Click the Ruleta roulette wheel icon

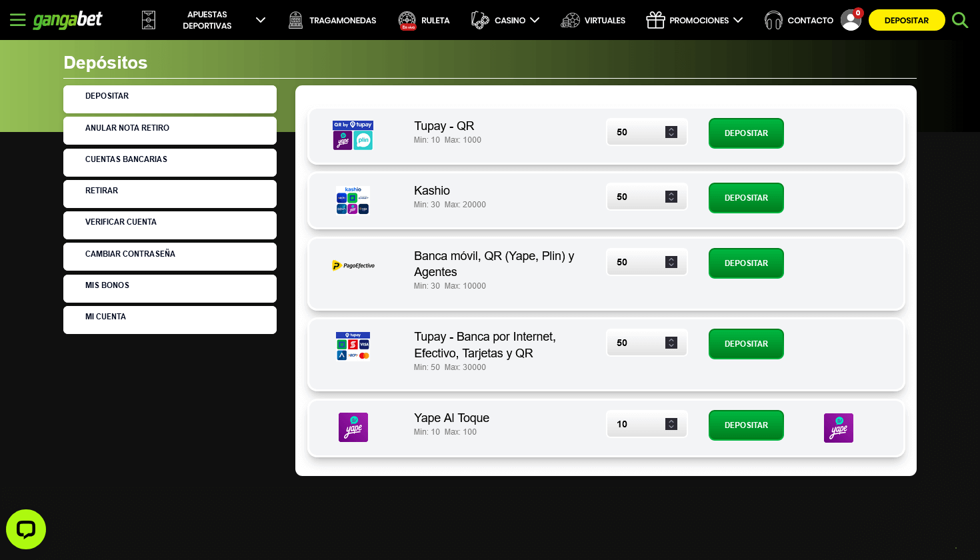(x=407, y=20)
